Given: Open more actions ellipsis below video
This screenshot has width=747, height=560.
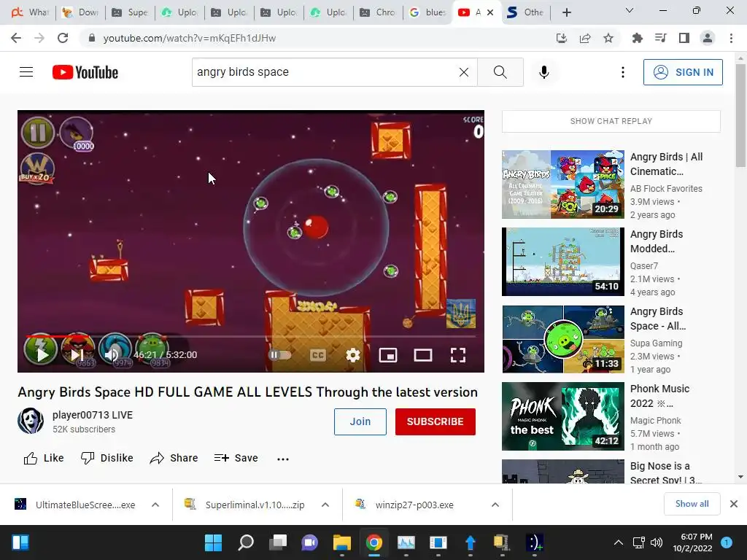Looking at the screenshot, I should [283, 459].
